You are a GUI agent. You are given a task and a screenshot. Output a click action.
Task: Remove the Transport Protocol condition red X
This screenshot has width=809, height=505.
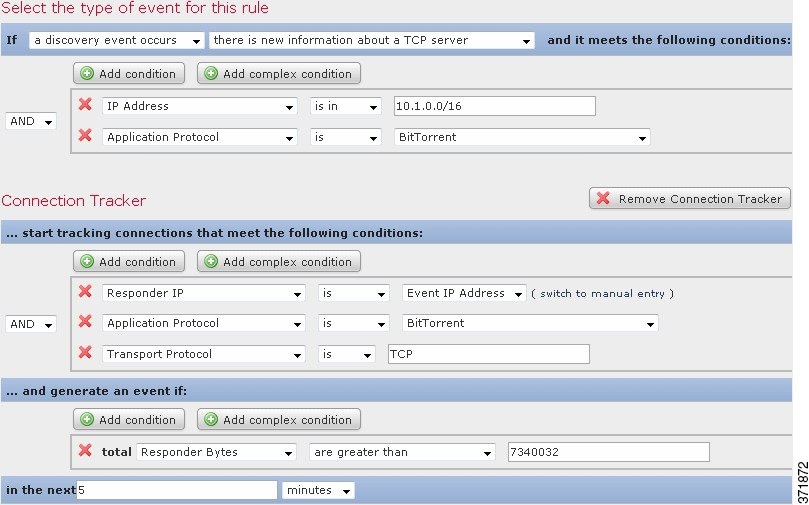tap(85, 353)
